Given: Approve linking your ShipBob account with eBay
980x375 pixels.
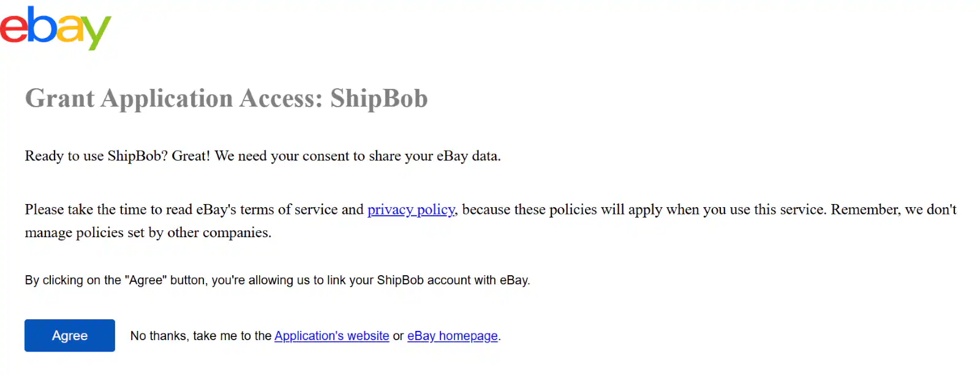Looking at the screenshot, I should (69, 335).
